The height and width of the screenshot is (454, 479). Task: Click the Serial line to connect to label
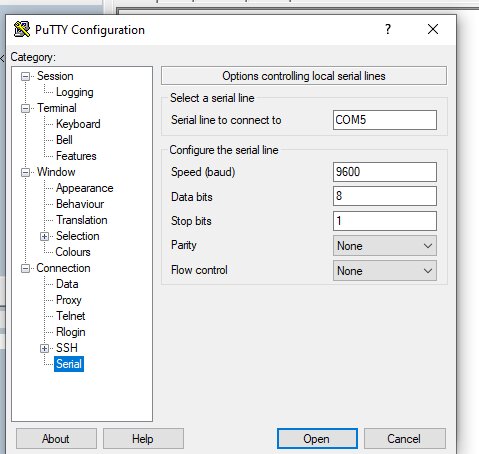(x=226, y=120)
